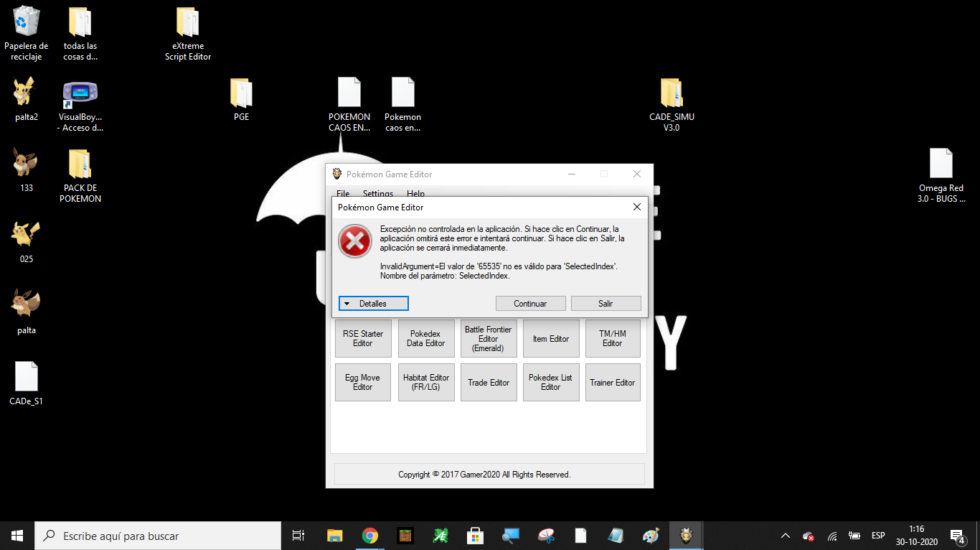Click the taskbar search box

tap(158, 536)
